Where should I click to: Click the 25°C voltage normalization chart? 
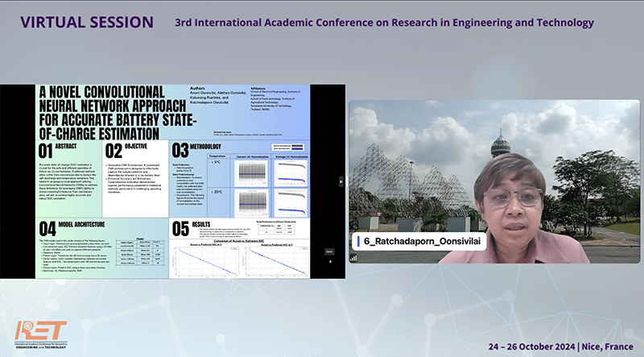291,203
